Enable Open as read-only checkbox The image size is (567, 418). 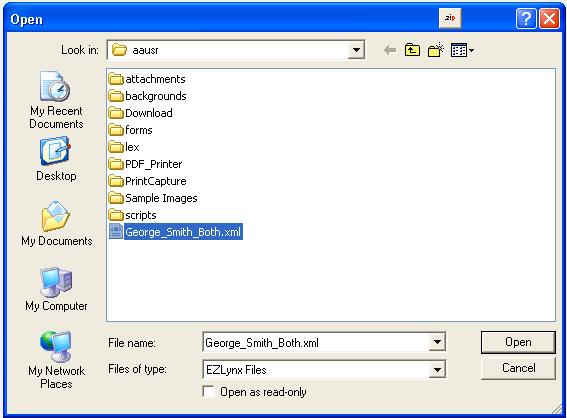[x=209, y=392]
